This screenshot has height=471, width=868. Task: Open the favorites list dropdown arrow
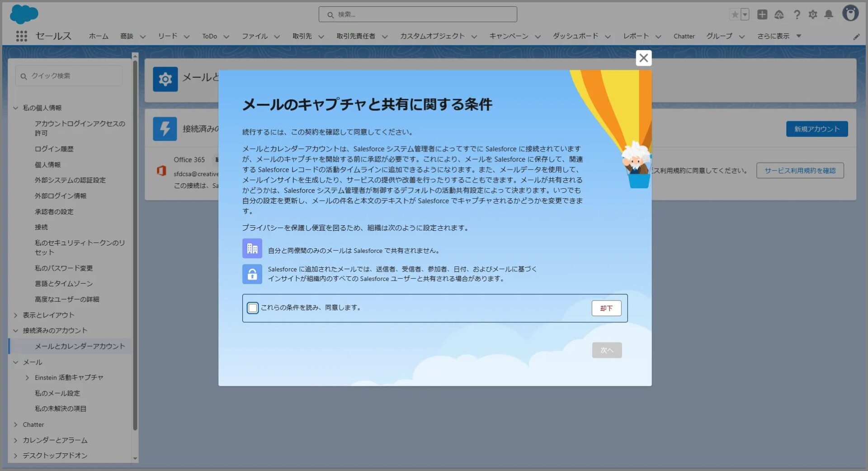(x=745, y=14)
